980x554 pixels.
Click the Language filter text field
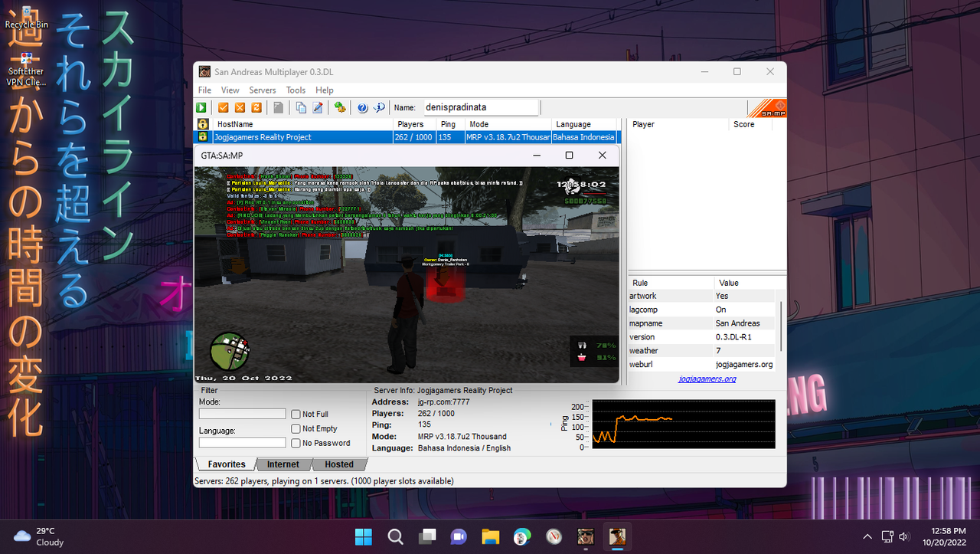click(242, 443)
